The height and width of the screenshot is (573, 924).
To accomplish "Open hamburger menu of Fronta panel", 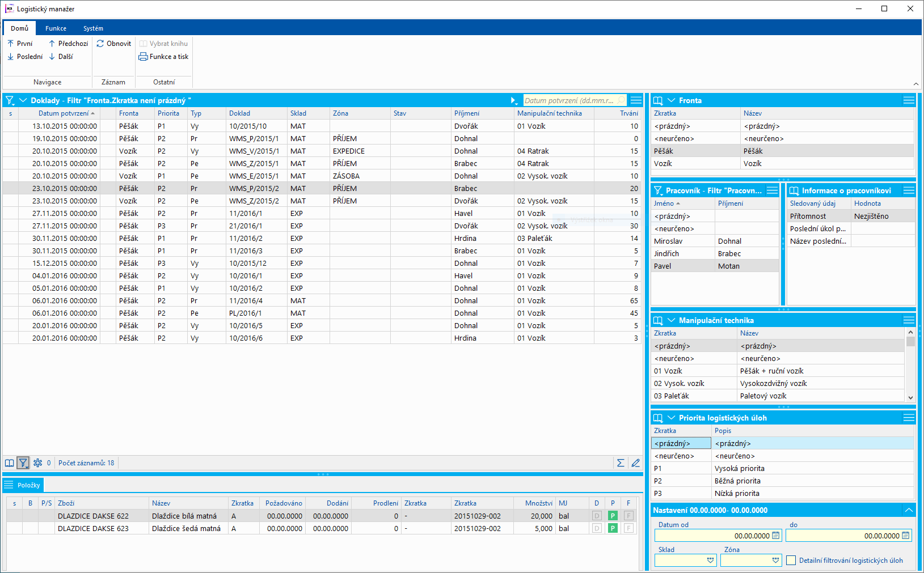I will click(908, 100).
